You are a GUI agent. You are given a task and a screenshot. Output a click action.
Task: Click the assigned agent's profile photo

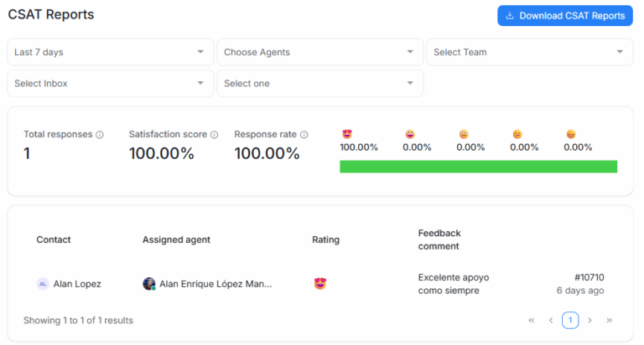click(149, 284)
